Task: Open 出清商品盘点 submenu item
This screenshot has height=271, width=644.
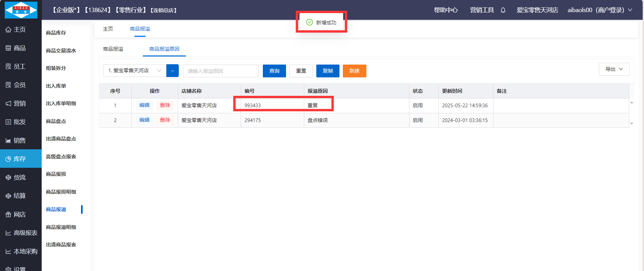Action: 61,139
